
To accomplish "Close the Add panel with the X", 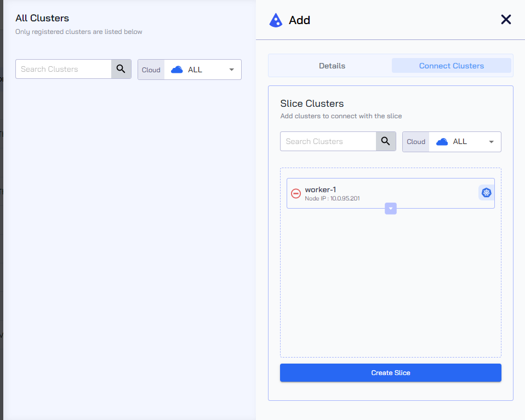I will pos(506,19).
